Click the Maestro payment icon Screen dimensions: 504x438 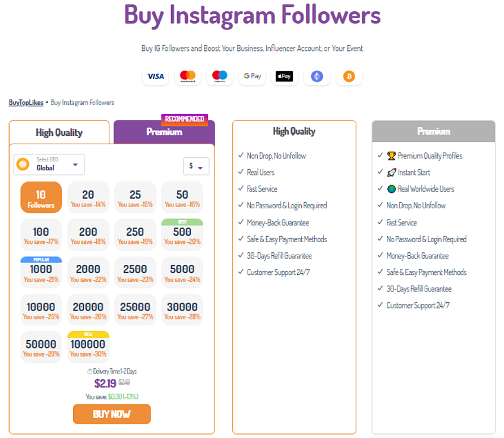click(220, 76)
